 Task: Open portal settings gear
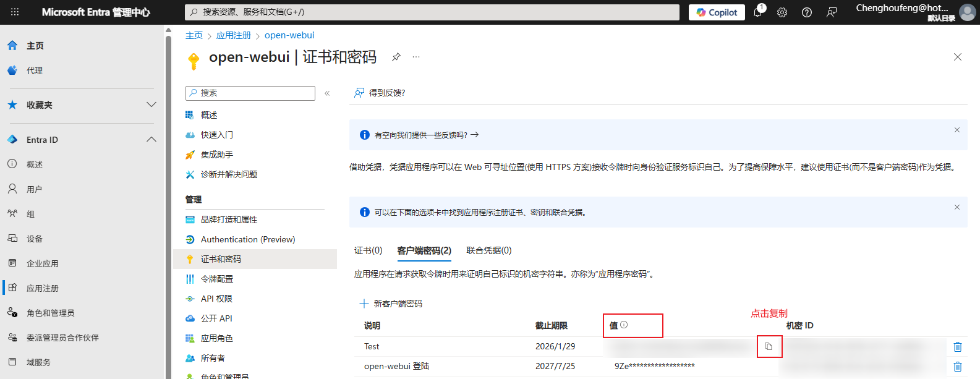[782, 12]
